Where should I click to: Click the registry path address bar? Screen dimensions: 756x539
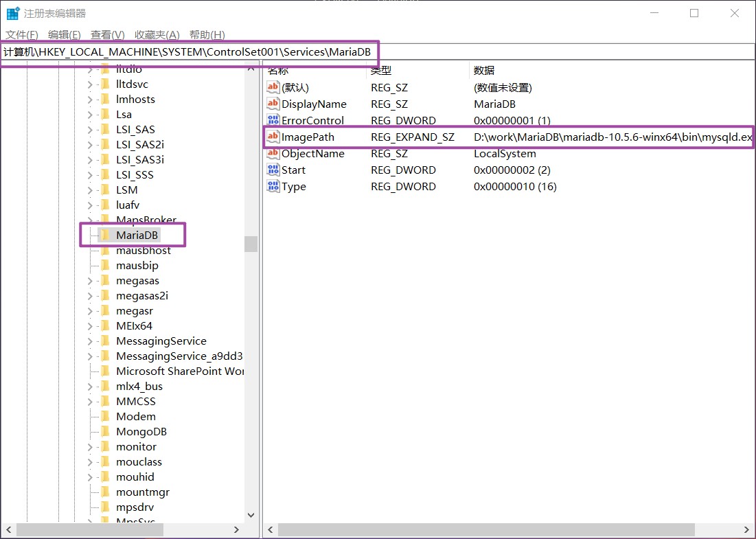point(481,52)
